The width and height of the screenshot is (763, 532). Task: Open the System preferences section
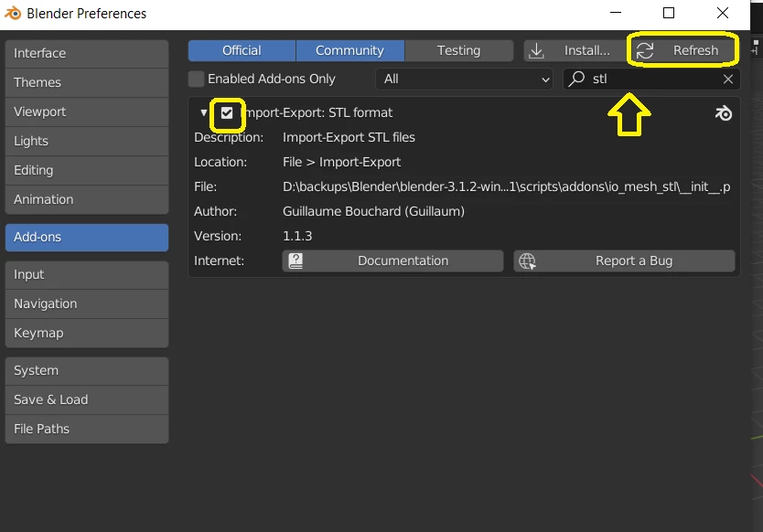87,370
